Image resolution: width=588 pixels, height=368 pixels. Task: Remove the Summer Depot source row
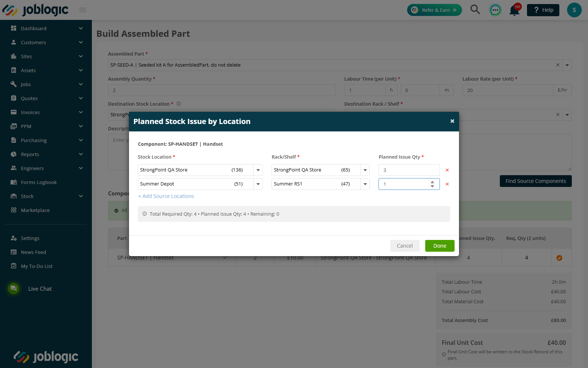coord(447,184)
